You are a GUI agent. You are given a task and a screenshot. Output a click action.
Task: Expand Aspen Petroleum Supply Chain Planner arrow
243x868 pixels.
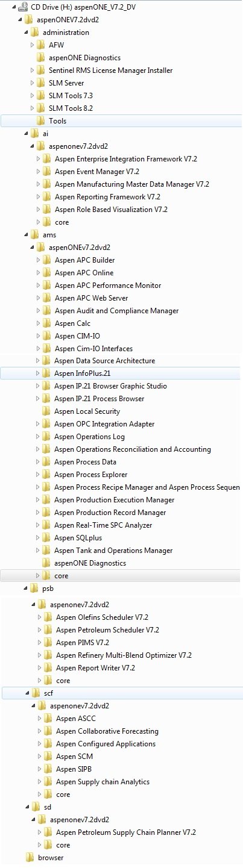(x=40, y=832)
